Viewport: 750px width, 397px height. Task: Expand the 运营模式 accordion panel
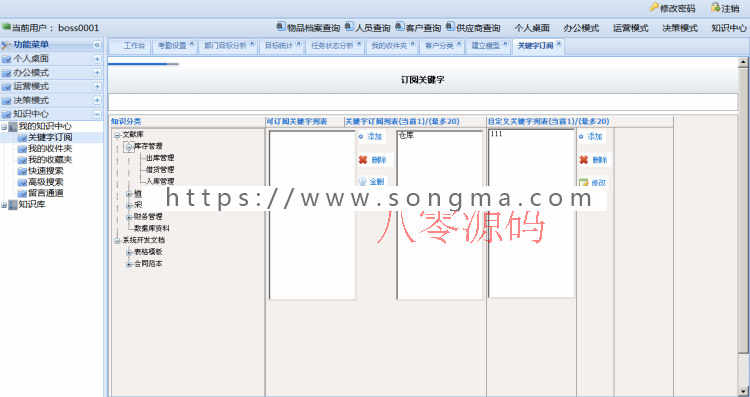point(98,87)
